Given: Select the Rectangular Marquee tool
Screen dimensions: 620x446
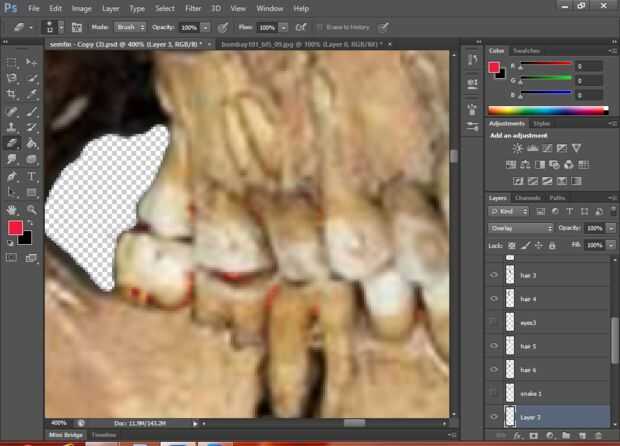Looking at the screenshot, I should pos(11,62).
